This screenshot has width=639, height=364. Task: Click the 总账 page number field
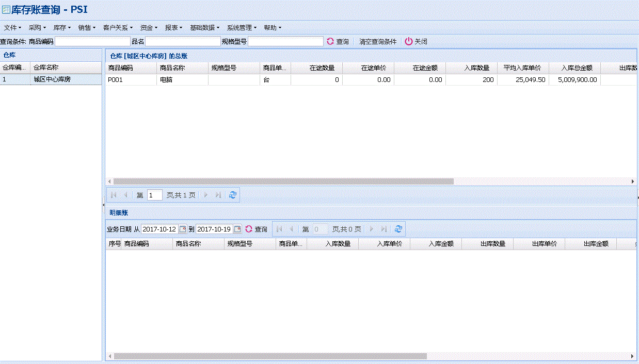point(154,195)
